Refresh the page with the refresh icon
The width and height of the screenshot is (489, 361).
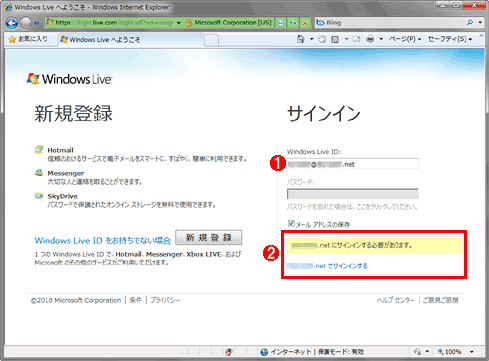(293, 23)
